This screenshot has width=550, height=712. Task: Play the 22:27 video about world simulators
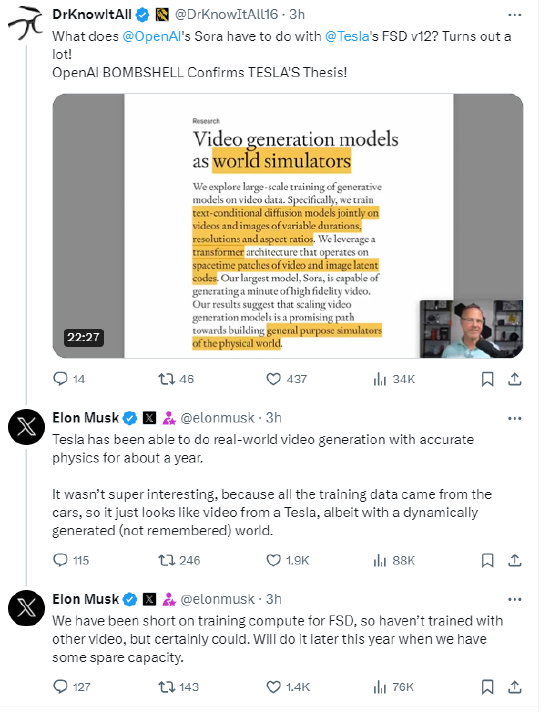coord(288,226)
